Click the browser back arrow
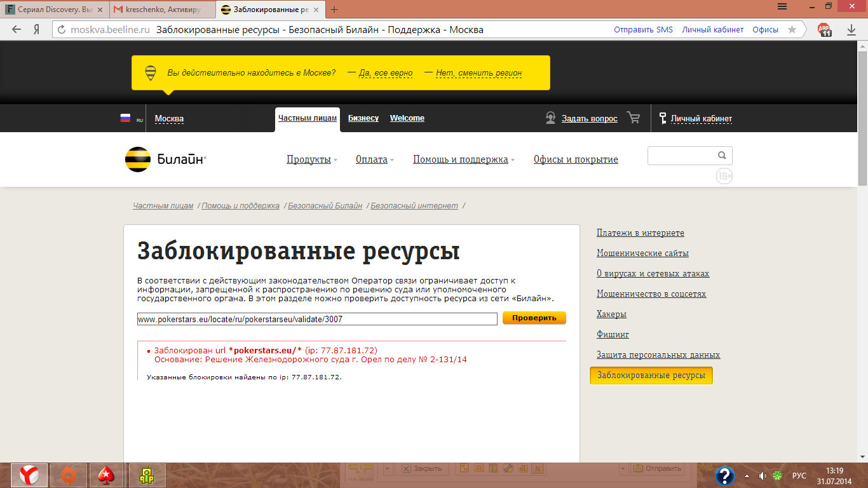The width and height of the screenshot is (868, 488). pos(17,29)
